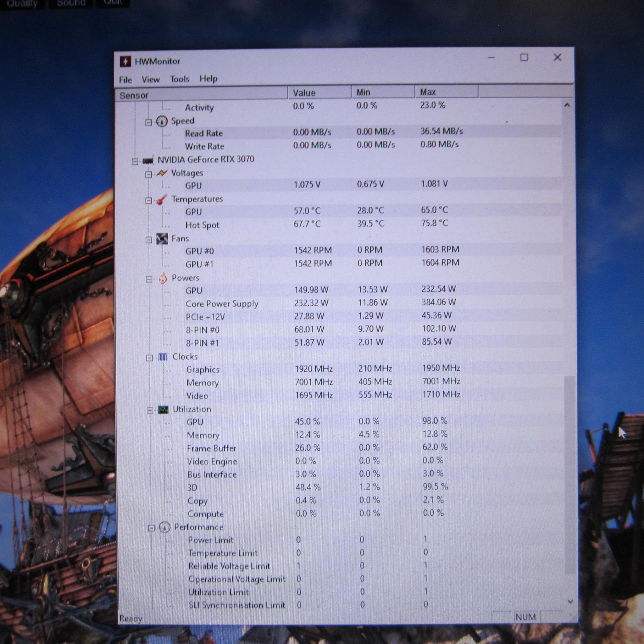This screenshot has width=644, height=644.
Task: Click the Utilization graph icon
Action: click(x=163, y=410)
